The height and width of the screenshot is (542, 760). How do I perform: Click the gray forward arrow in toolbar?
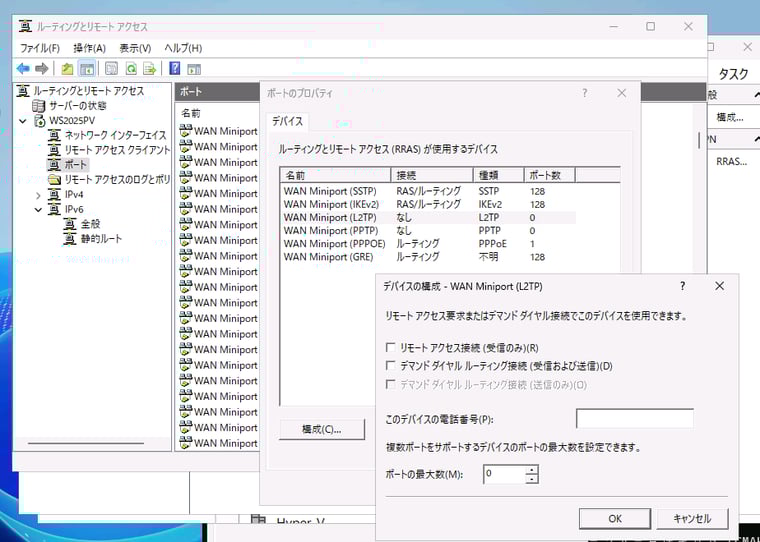click(x=42, y=69)
